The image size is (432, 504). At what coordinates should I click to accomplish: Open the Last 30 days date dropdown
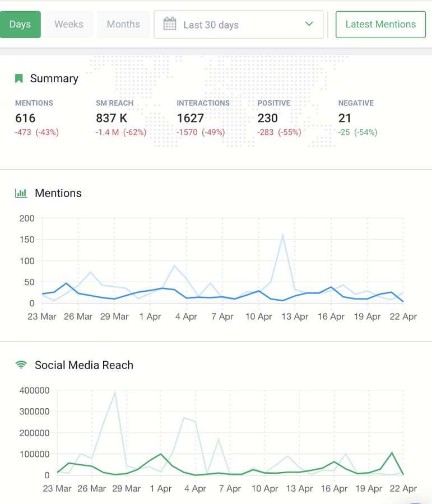tap(238, 25)
